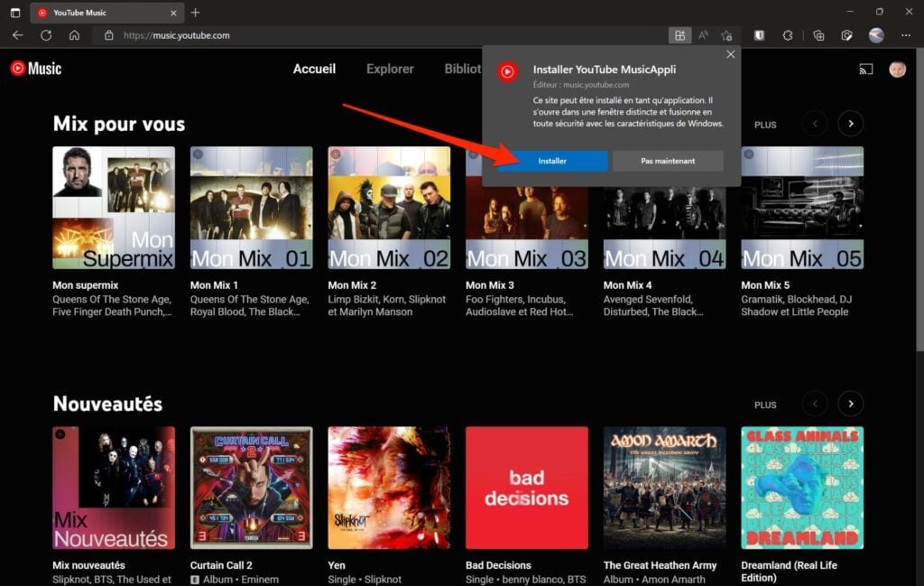
Task: Open the YouTube Music account avatar
Action: pyautogui.click(x=897, y=69)
